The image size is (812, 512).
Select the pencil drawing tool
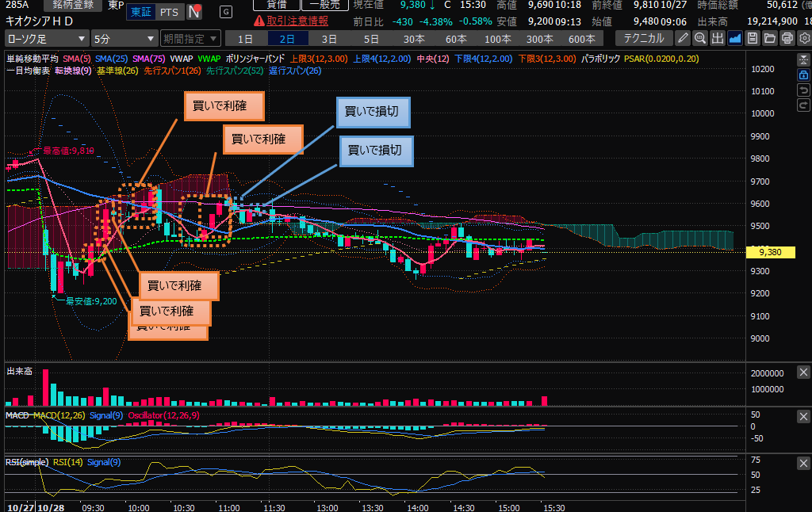pyautogui.click(x=683, y=38)
